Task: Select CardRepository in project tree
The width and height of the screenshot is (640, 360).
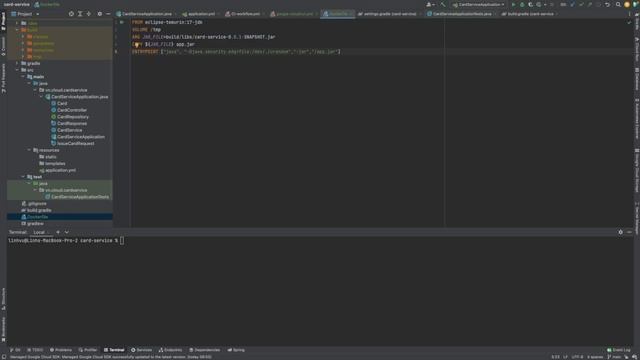Action: point(73,117)
